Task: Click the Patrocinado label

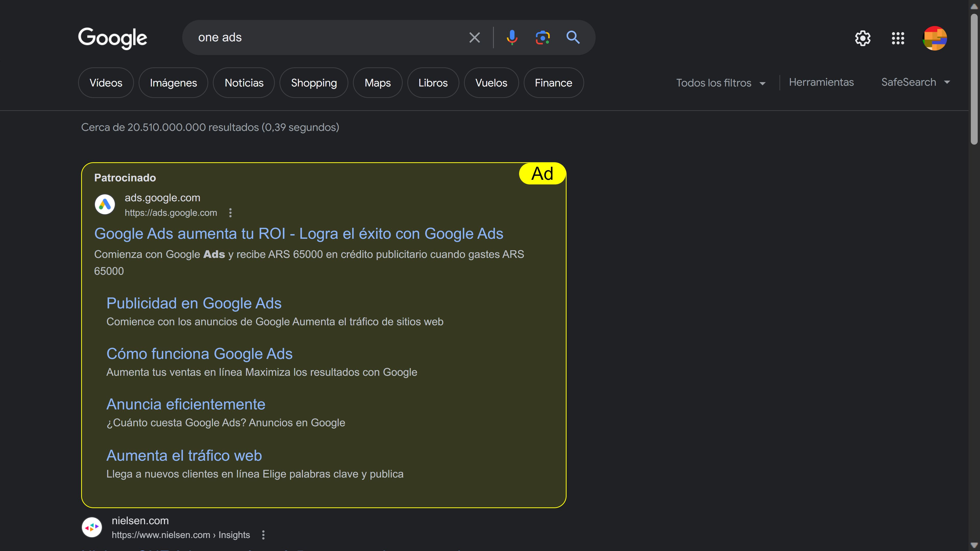Action: [x=125, y=178]
